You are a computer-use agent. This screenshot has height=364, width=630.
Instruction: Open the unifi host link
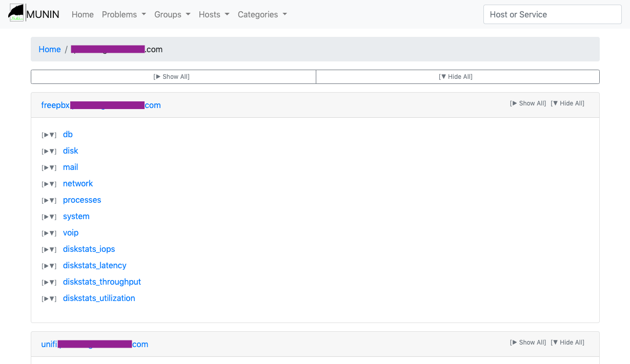tap(94, 344)
